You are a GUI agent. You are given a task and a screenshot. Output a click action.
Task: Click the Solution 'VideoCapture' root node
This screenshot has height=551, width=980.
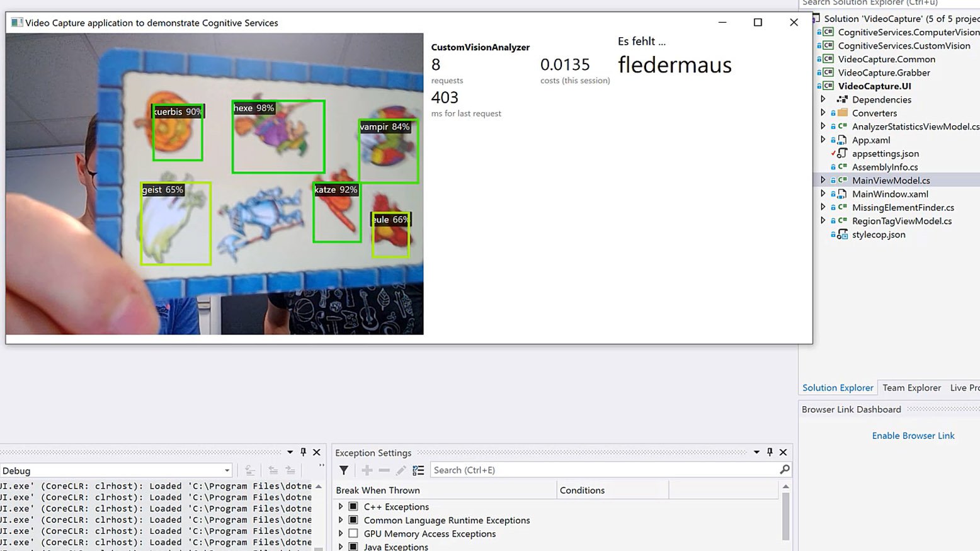tap(901, 19)
